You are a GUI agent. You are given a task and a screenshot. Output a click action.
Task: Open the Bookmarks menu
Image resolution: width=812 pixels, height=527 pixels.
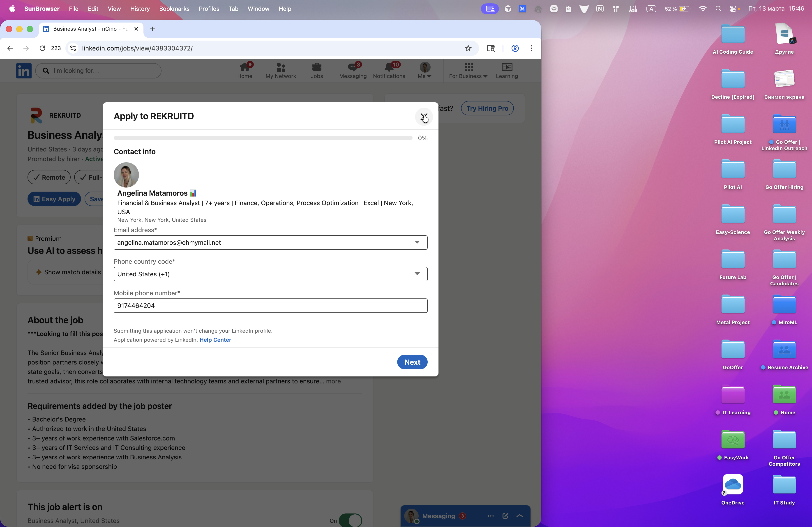pyautogui.click(x=174, y=9)
